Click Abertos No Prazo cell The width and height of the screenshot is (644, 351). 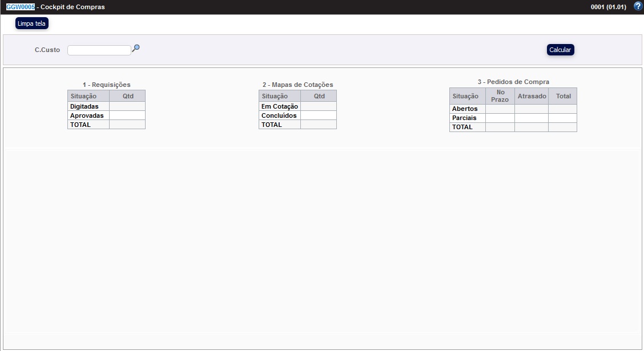coord(500,109)
